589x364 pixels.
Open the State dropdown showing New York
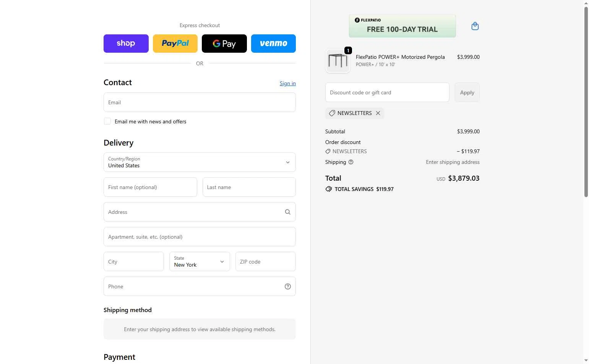click(x=200, y=262)
